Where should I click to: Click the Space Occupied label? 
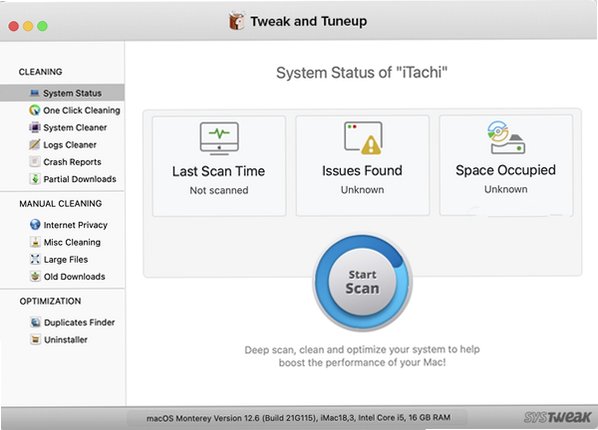click(506, 170)
